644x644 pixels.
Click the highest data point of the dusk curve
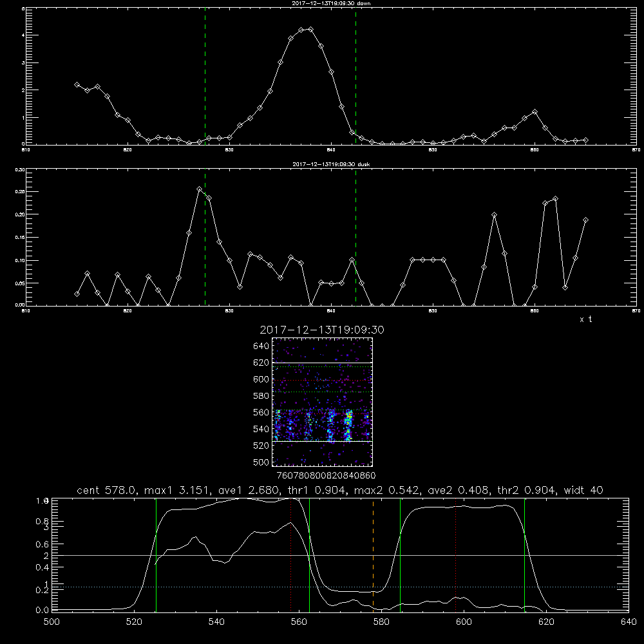coord(199,189)
